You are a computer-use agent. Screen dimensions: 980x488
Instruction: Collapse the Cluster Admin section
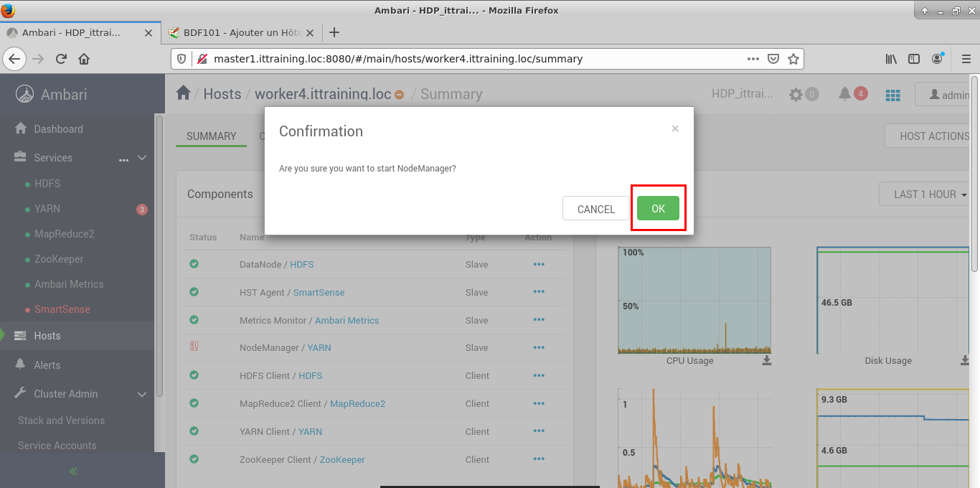click(x=142, y=394)
